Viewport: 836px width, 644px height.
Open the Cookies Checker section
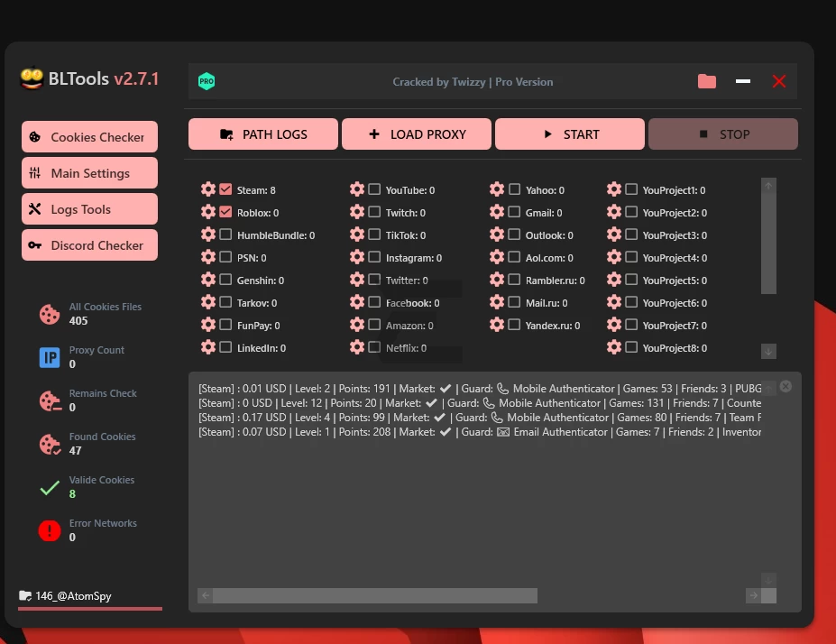89,136
